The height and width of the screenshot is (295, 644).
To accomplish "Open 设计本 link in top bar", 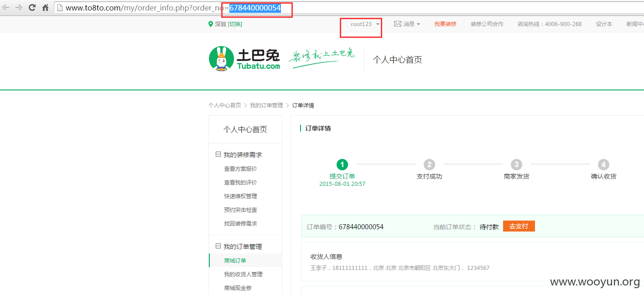I will (x=604, y=24).
